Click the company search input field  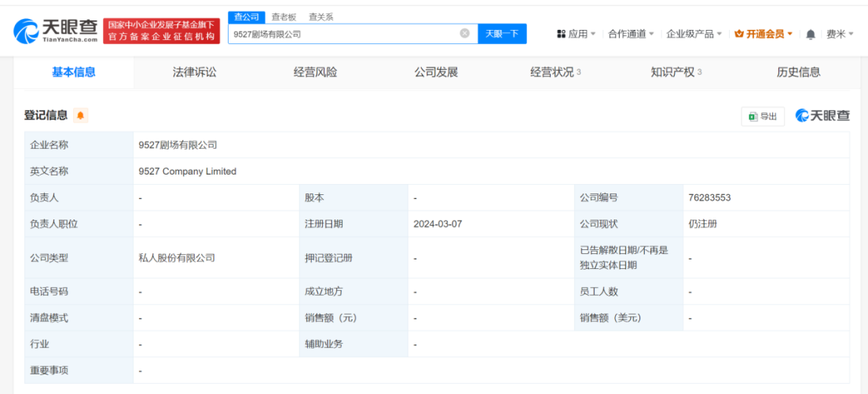click(x=342, y=34)
